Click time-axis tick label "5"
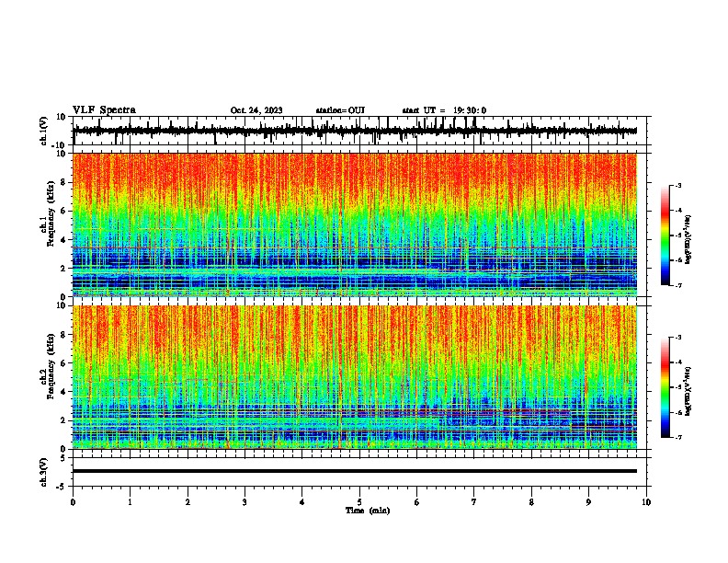 pyautogui.click(x=359, y=502)
